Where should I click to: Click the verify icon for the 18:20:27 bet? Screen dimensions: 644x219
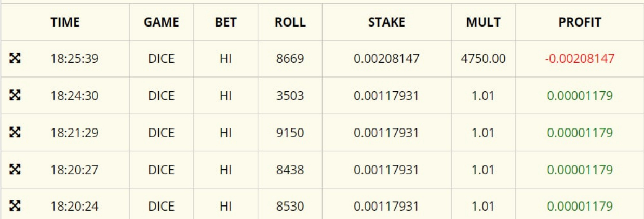click(15, 170)
